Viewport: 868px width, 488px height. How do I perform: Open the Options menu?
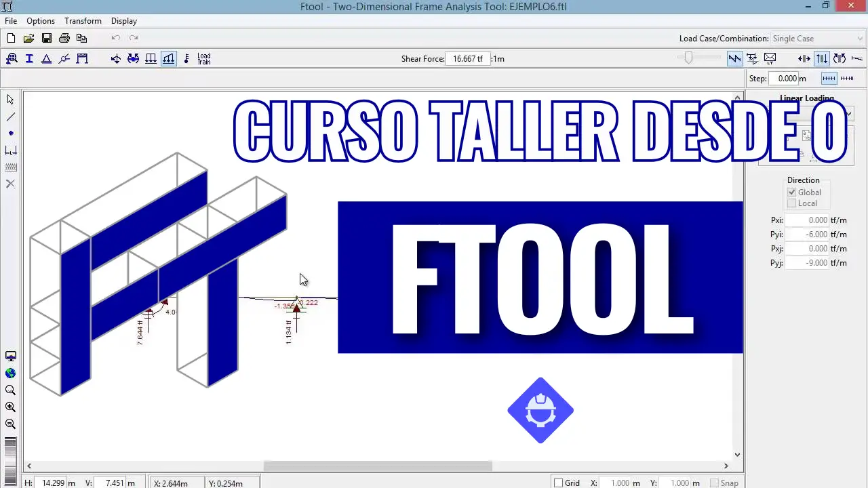pyautogui.click(x=40, y=21)
